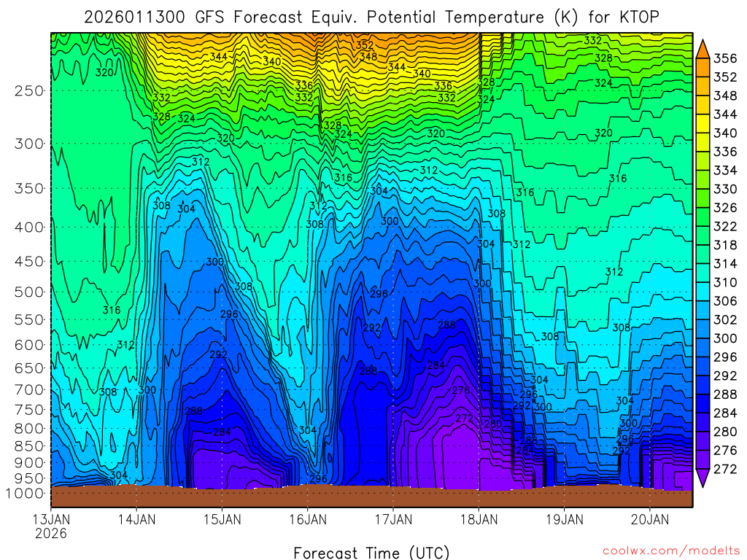This screenshot has width=747, height=560.
Task: Click the 314 value on the color scale
Action: pyautogui.click(x=725, y=264)
